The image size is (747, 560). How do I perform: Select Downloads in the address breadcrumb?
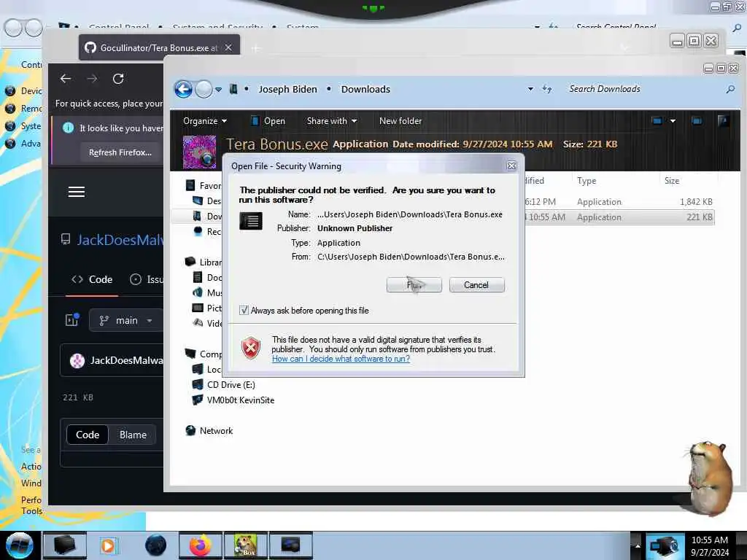365,89
